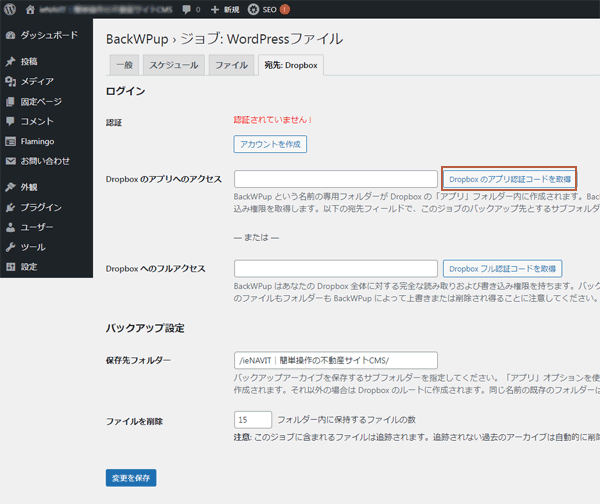This screenshot has height=504, width=600.
Task: Open プラグイン menu label
Action: click(41, 207)
